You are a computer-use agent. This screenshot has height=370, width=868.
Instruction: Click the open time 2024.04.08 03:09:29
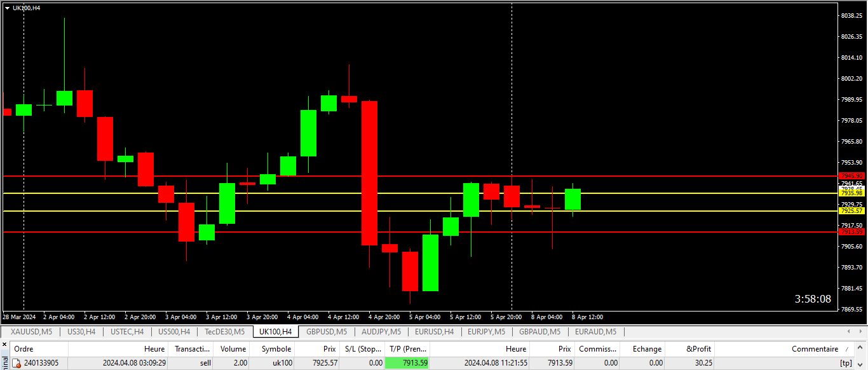[134, 363]
